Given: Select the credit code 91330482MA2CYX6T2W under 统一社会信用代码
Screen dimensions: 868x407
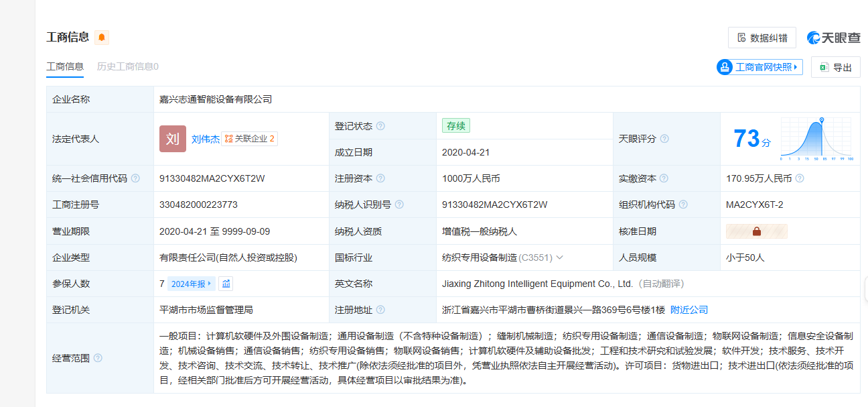Looking at the screenshot, I should coord(212,178).
